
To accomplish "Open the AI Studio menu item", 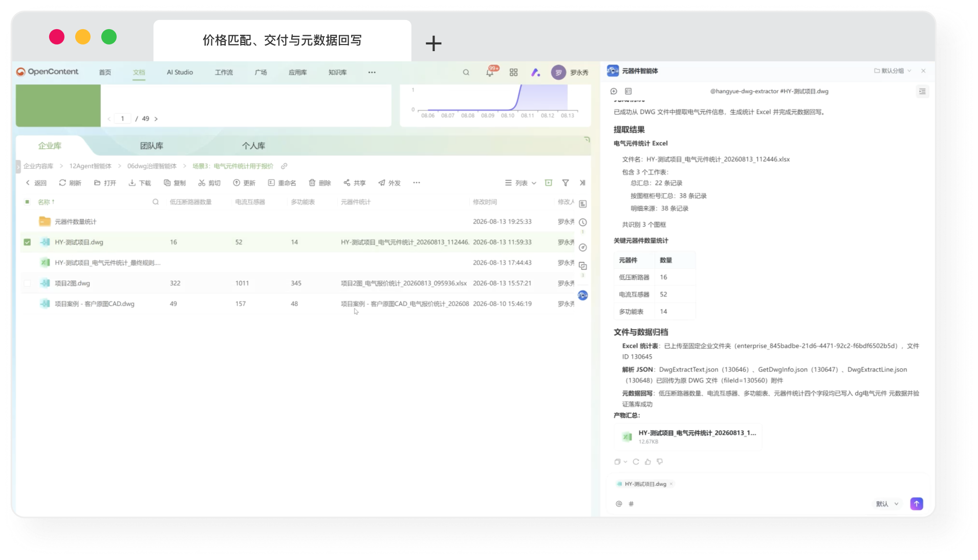I will (180, 73).
